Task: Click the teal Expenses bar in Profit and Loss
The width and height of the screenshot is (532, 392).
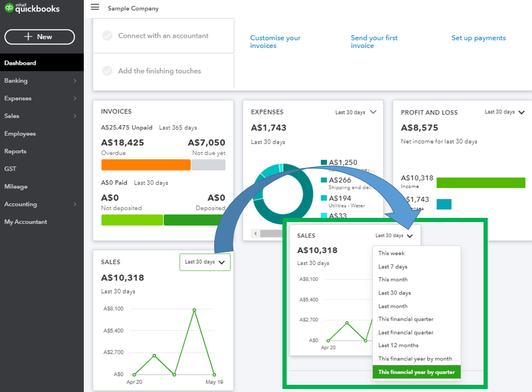Action: coord(444,204)
